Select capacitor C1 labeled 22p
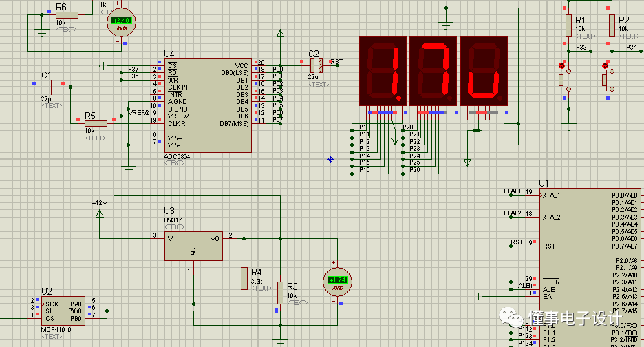 tap(48, 87)
